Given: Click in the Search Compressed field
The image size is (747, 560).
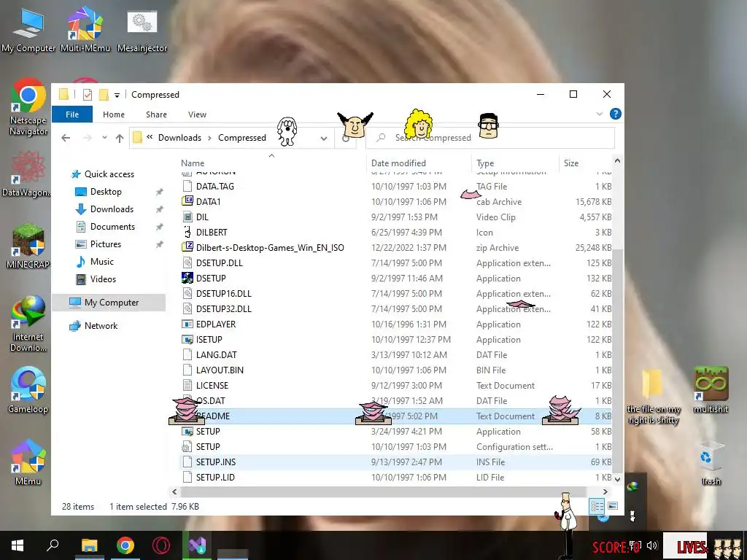Looking at the screenshot, I should pos(490,138).
